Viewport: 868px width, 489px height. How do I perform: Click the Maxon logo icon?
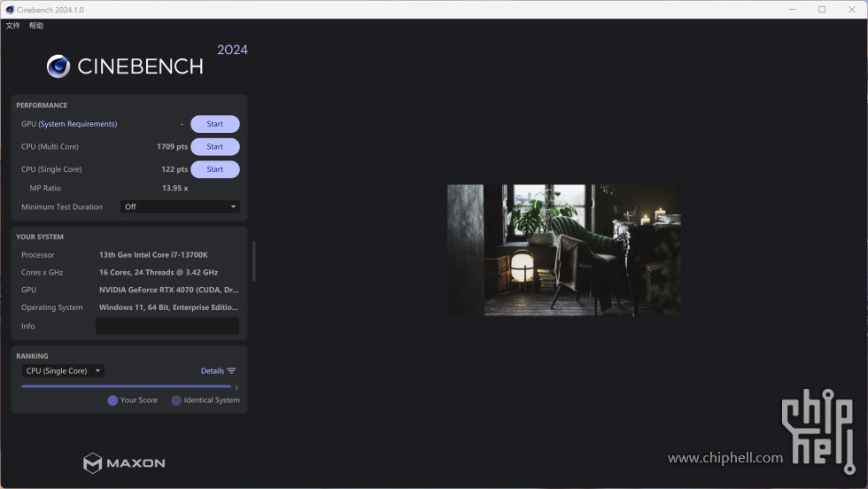(92, 463)
